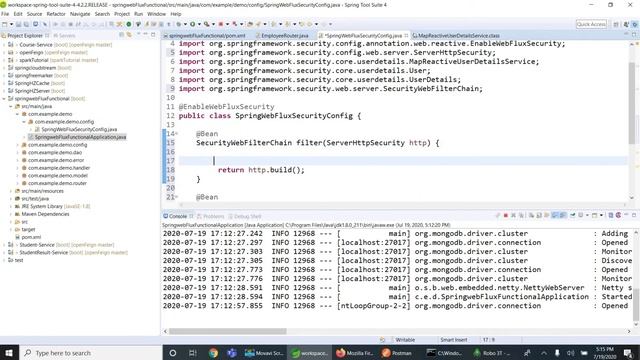Collapse all in Project Explorer toolbar
This screenshot has width=640, height=360.
click(122, 35)
